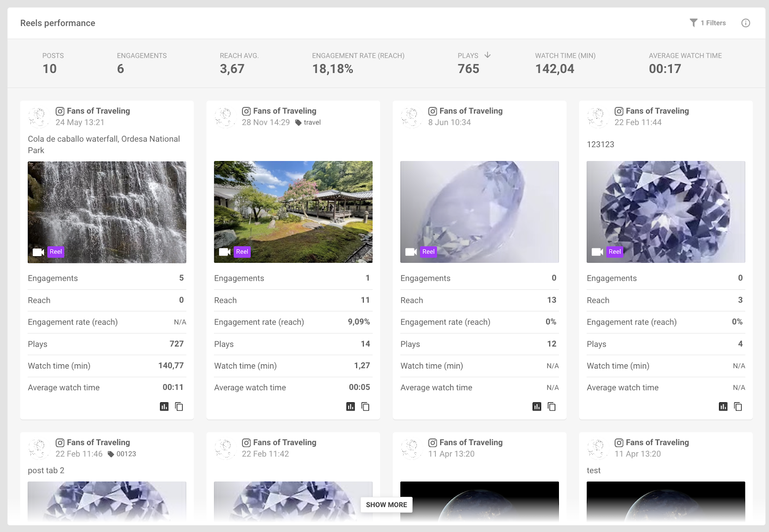Click the '123123' caption text
Viewport: 769px width, 532px height.
(x=600, y=145)
